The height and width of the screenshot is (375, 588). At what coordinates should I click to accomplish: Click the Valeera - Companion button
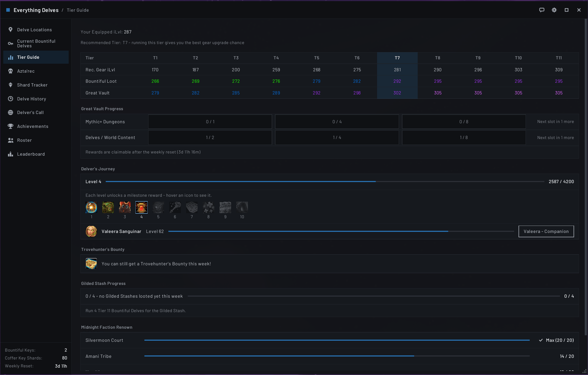[546, 231]
